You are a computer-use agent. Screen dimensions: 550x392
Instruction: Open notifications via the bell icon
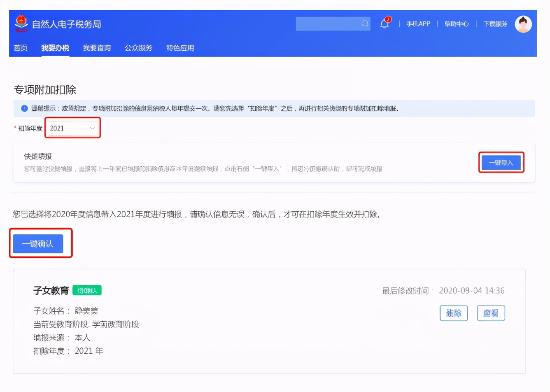coord(385,23)
